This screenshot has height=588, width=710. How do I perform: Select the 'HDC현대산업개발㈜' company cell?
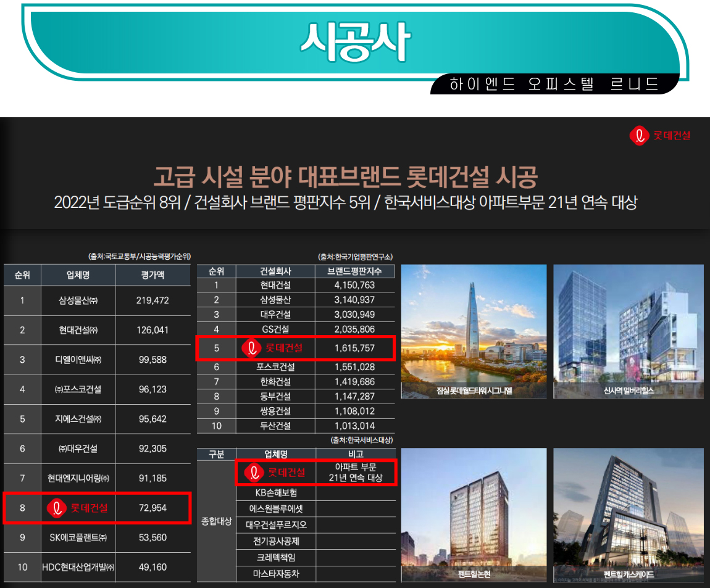coord(78,567)
